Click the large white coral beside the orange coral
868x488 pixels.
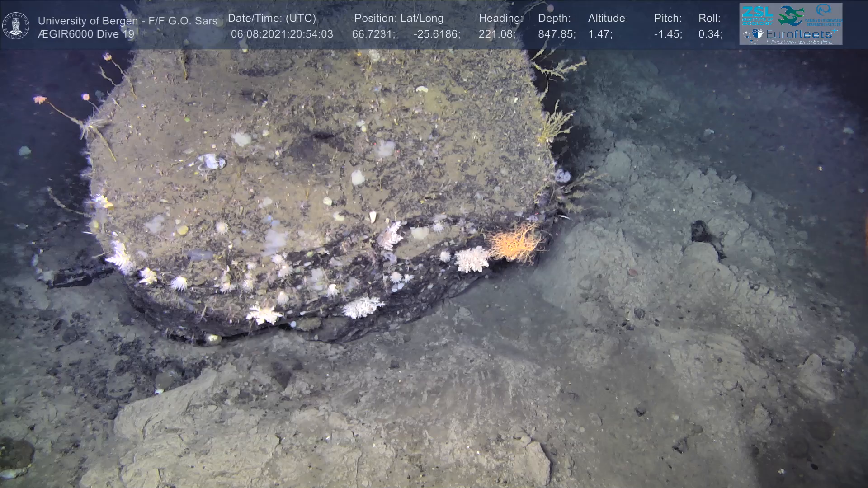pyautogui.click(x=472, y=260)
